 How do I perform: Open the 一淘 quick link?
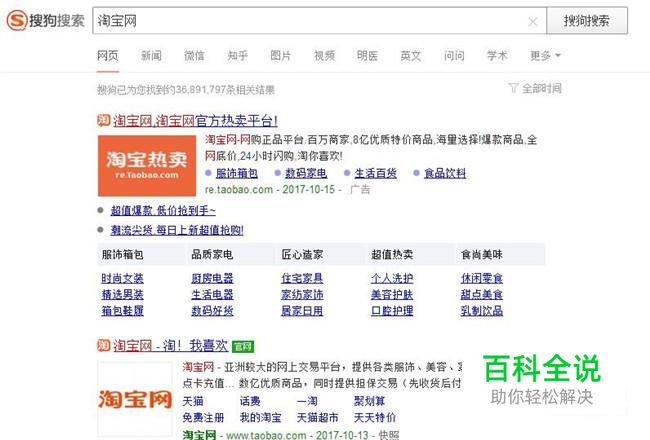307,401
